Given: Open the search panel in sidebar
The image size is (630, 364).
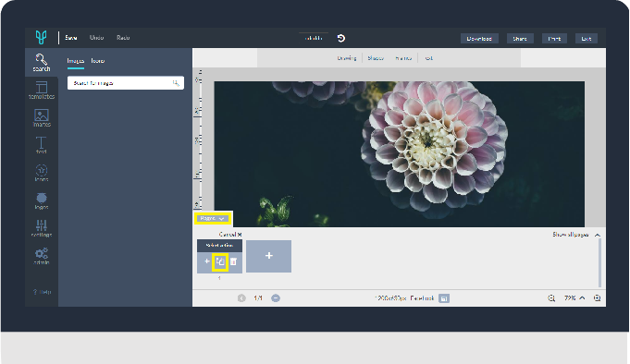Looking at the screenshot, I should (42, 62).
